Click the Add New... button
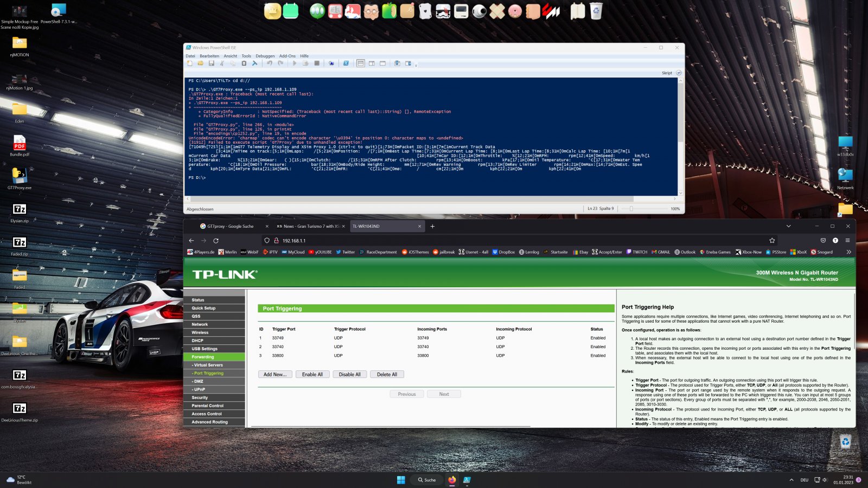The image size is (868, 488). tap(275, 375)
